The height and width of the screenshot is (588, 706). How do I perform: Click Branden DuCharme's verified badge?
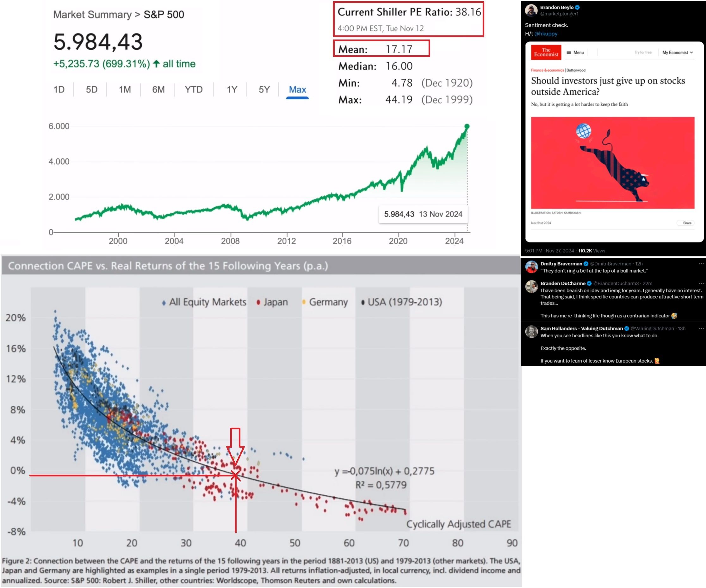pos(589,283)
